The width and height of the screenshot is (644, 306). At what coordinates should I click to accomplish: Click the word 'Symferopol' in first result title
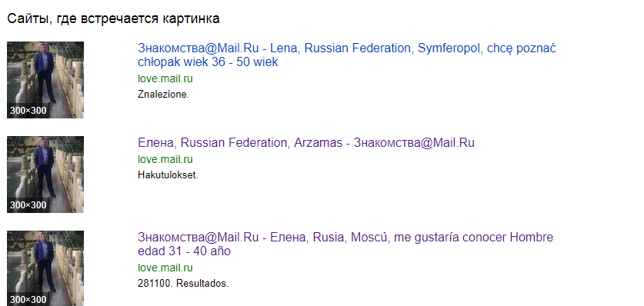pyautogui.click(x=449, y=48)
